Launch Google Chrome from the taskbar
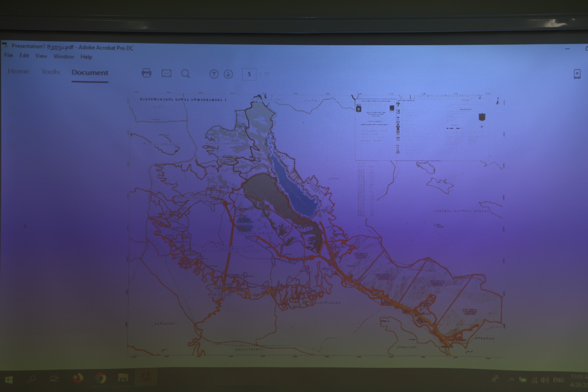The image size is (588, 392). click(100, 378)
